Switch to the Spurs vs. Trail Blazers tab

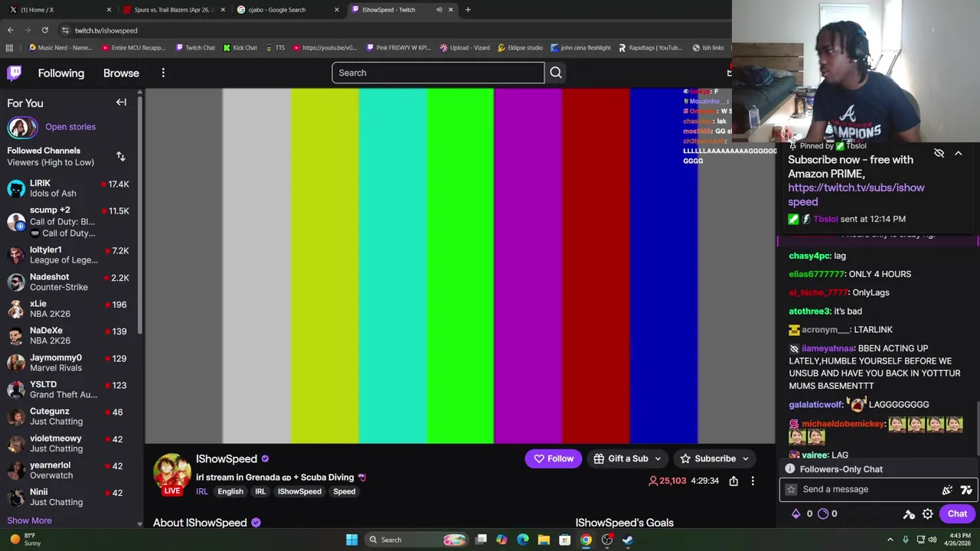pos(172,9)
